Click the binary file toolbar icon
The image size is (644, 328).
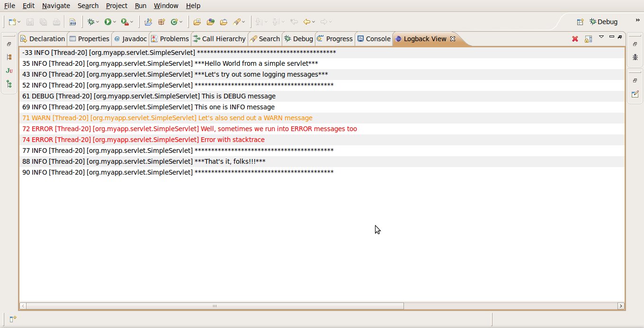72,21
